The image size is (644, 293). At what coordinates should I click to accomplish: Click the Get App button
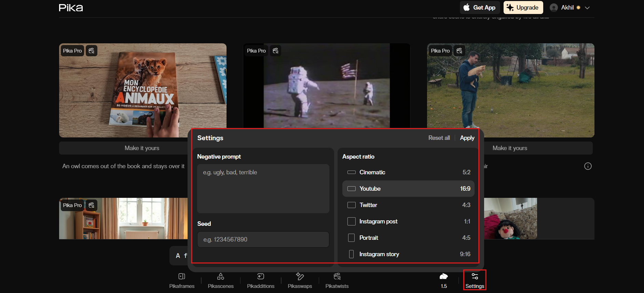(x=480, y=8)
